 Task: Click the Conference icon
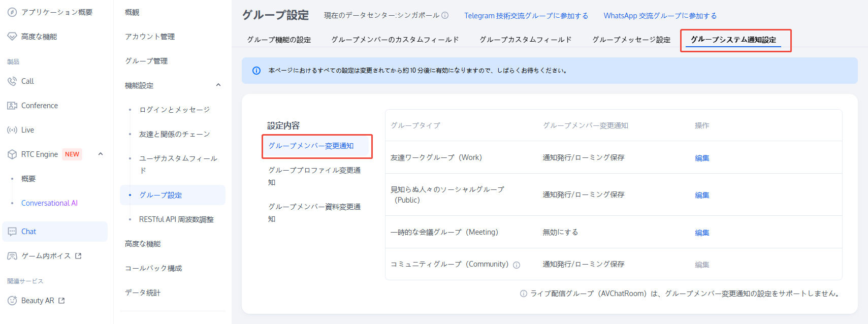[12, 106]
